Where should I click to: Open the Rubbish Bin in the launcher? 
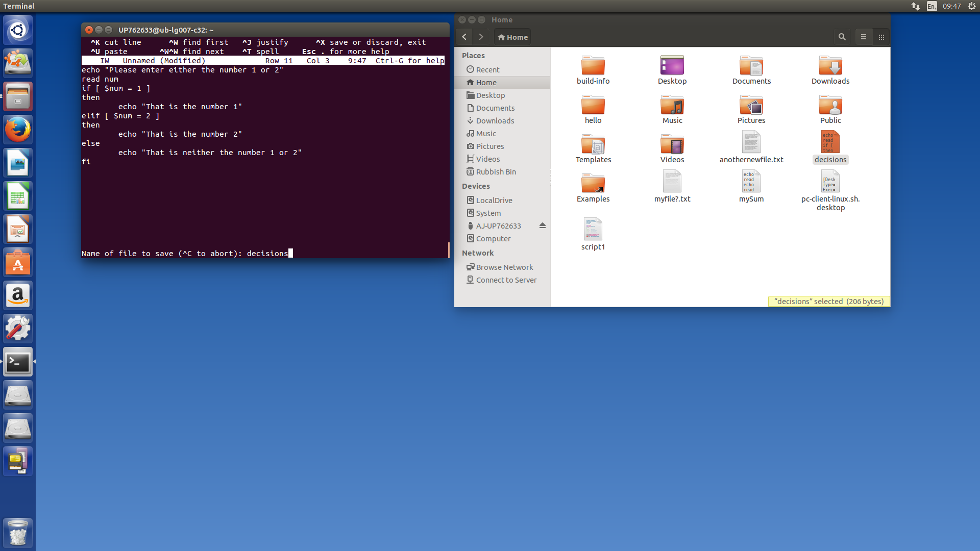(18, 533)
